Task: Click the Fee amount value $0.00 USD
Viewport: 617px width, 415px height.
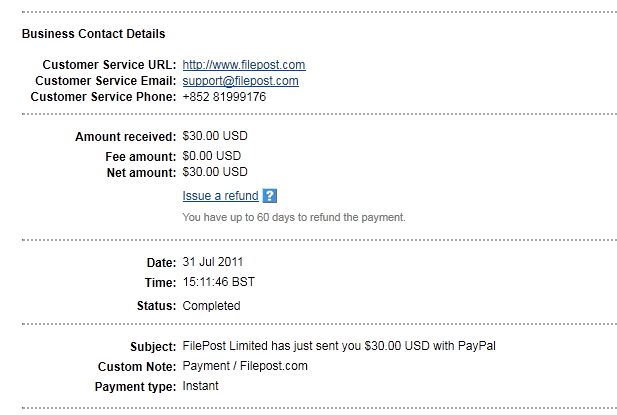Action: coord(211,156)
